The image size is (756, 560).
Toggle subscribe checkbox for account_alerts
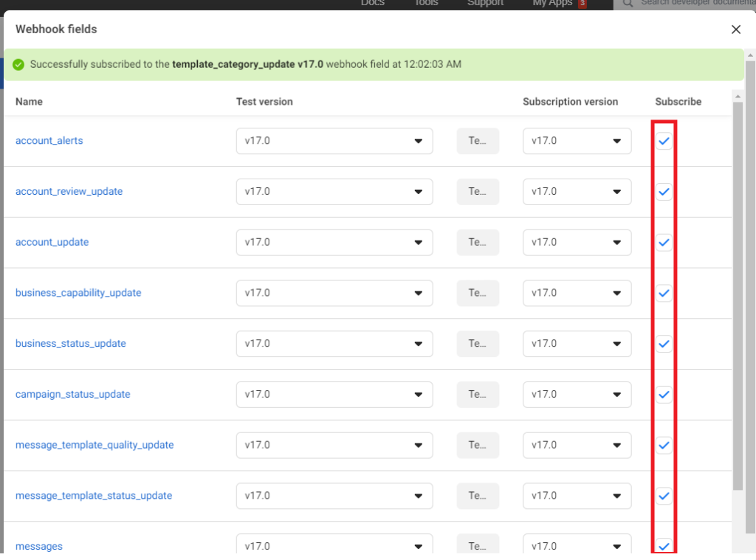pos(664,141)
